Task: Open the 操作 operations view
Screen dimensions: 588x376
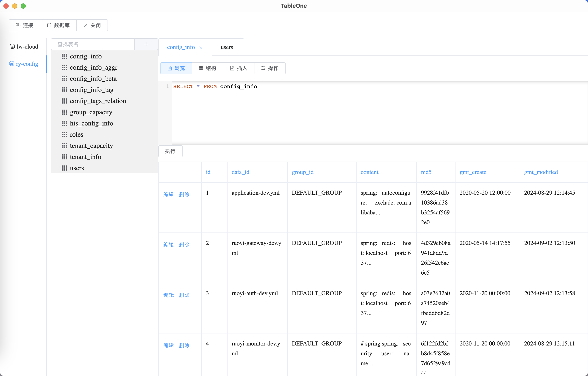Action: (269, 68)
